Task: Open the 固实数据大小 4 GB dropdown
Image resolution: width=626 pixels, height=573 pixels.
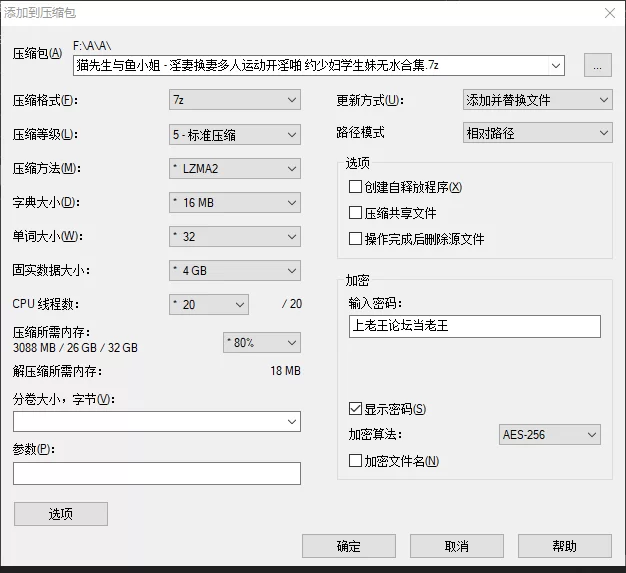Action: coord(235,270)
